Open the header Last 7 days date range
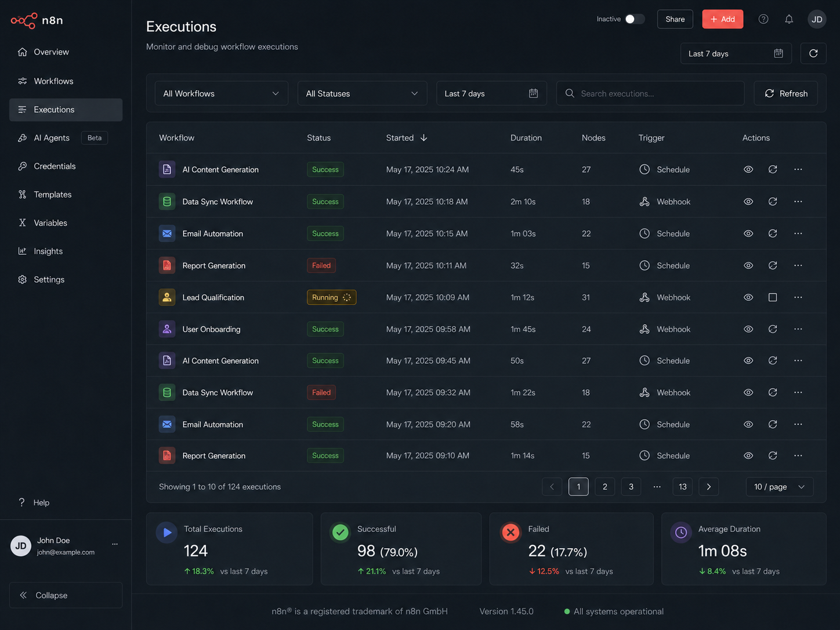 coord(736,53)
